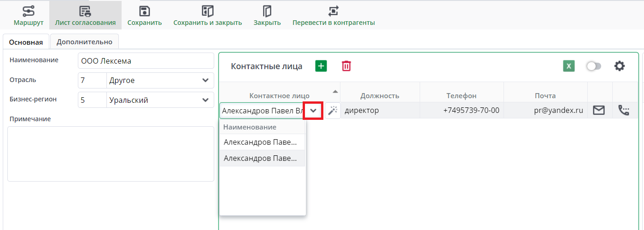The height and width of the screenshot is (230, 644).
Task: Switch to the Дополнительно tab
Action: click(84, 41)
